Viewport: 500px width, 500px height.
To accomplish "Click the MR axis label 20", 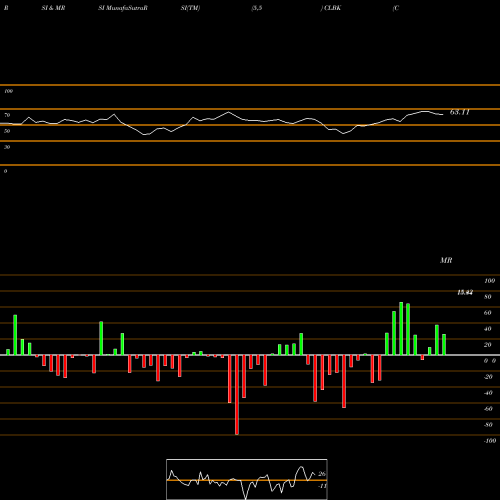I will pyautogui.click(x=487, y=345).
